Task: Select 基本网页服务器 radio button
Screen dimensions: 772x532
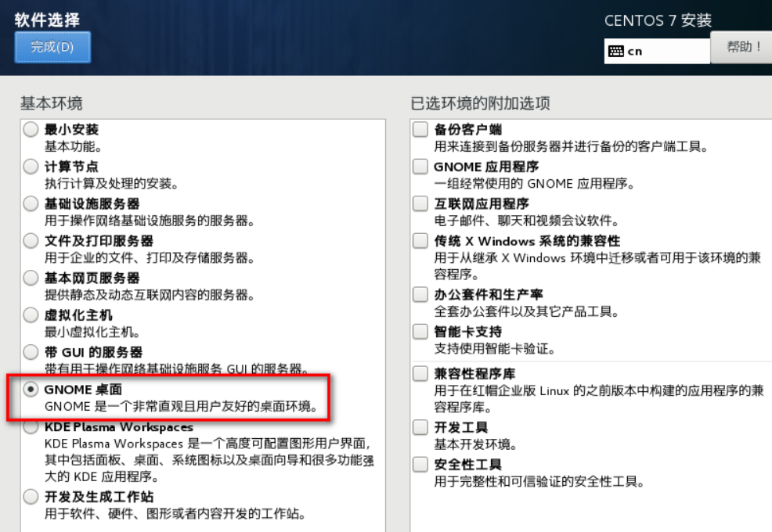Action: coord(31,278)
